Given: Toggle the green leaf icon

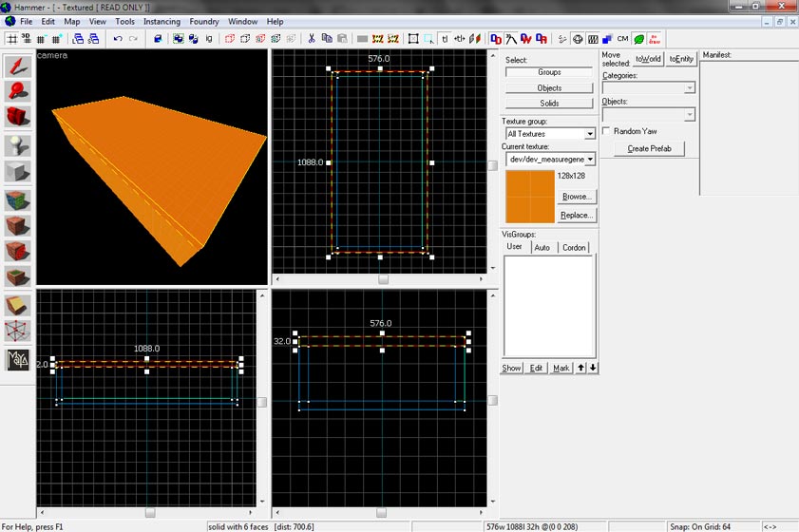Looking at the screenshot, I should [x=638, y=39].
